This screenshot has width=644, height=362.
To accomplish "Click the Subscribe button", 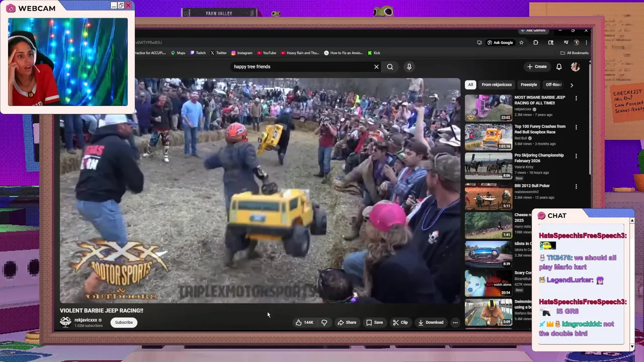I will 124,322.
